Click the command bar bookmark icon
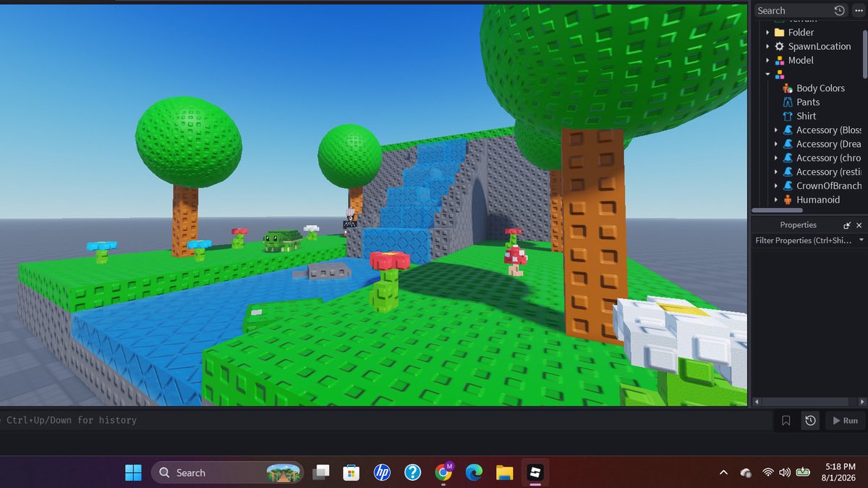The height and width of the screenshot is (488, 868). [x=786, y=420]
